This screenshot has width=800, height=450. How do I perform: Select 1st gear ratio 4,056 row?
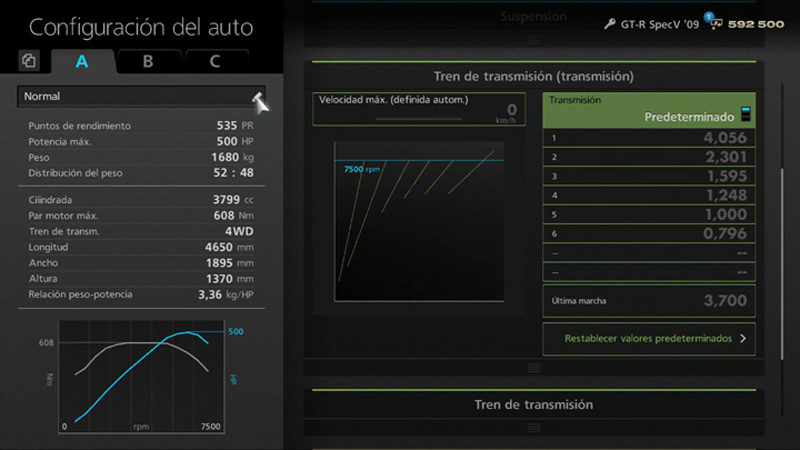[x=648, y=138]
